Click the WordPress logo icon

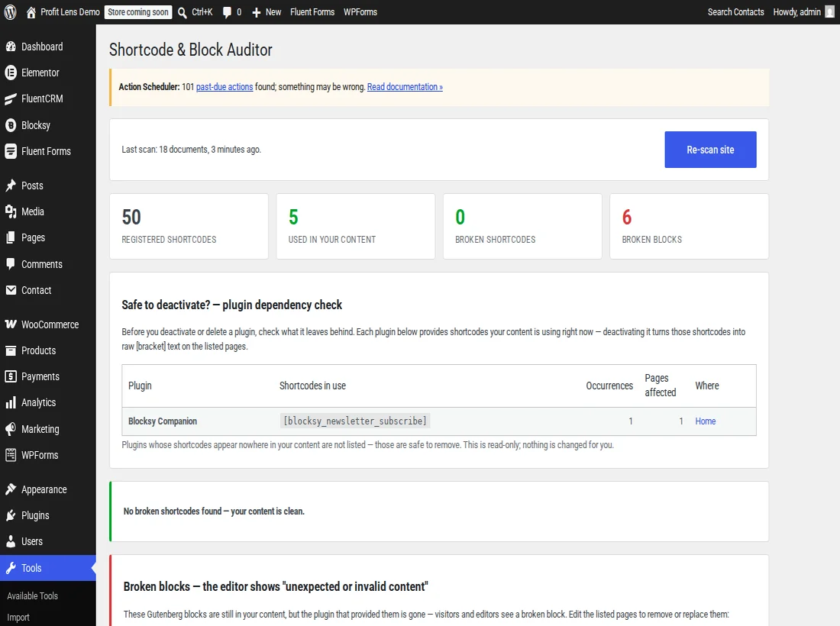10,12
